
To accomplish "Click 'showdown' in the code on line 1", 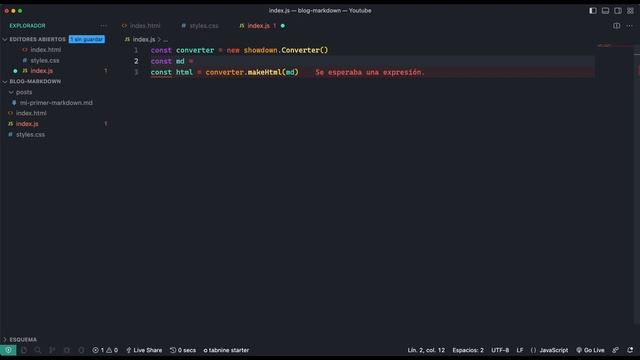I will [260, 50].
